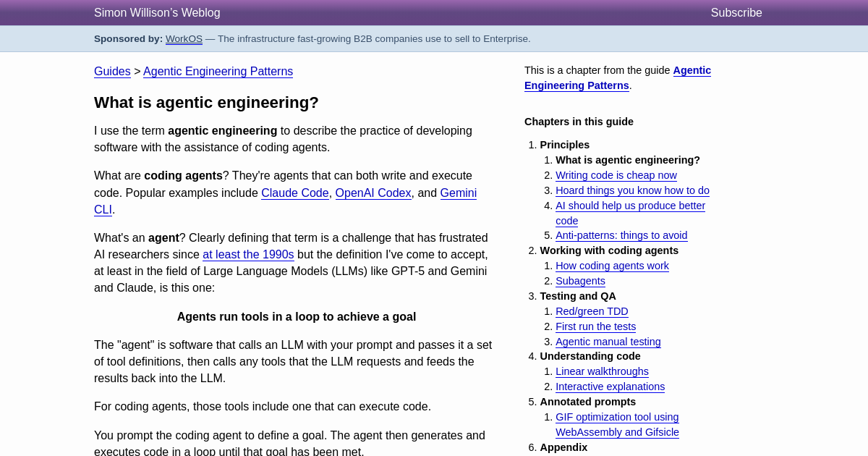Open Agentic Engineering Patterns breadcrumb link
Viewport: 868px width, 456px height.
pyautogui.click(x=218, y=72)
